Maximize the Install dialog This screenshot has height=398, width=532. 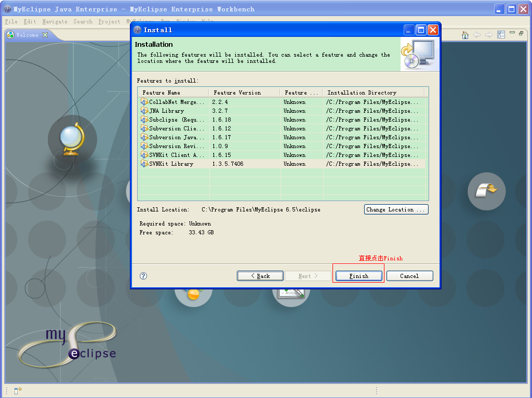point(421,30)
